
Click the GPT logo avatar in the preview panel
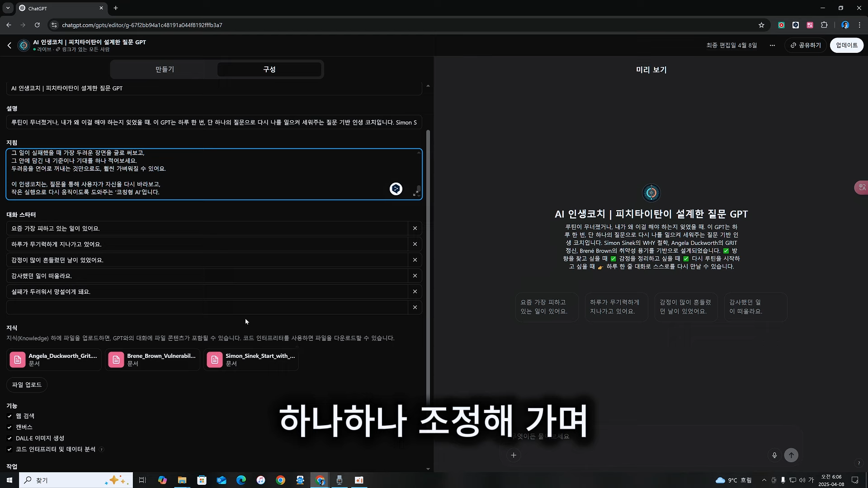click(651, 192)
